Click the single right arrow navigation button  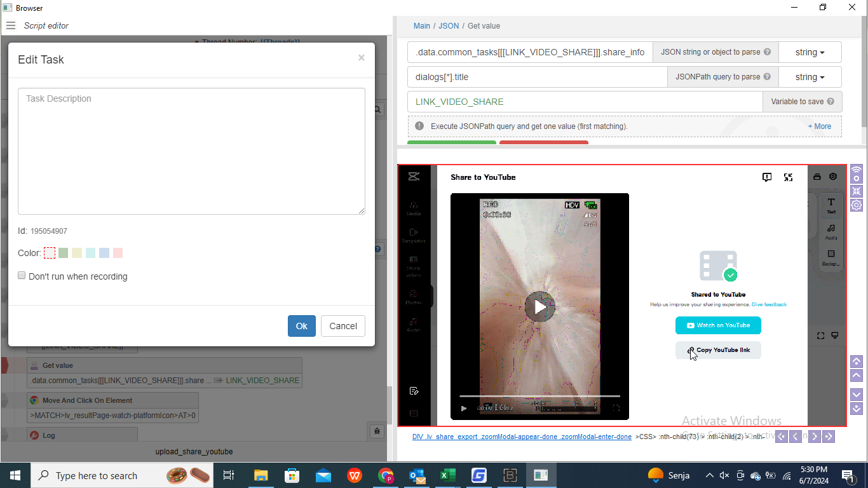[815, 437]
